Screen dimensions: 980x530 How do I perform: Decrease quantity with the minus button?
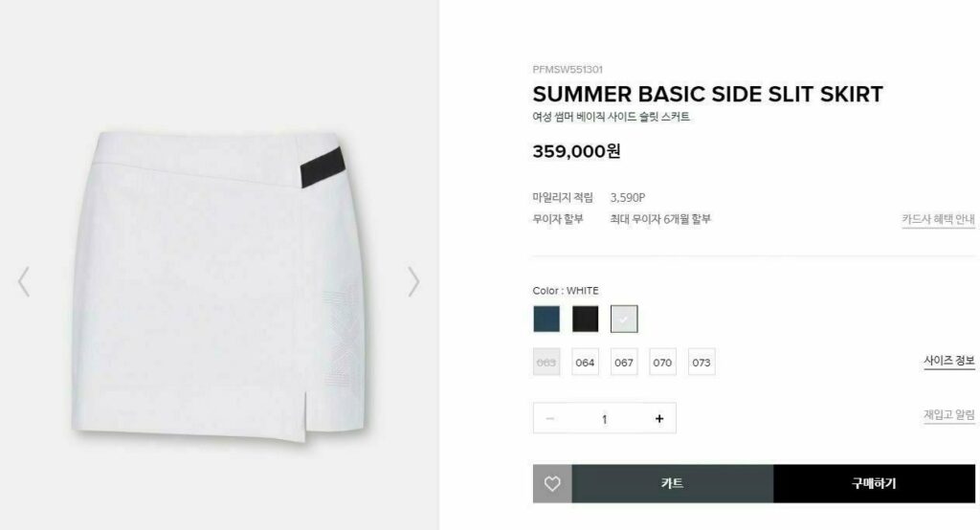point(550,419)
